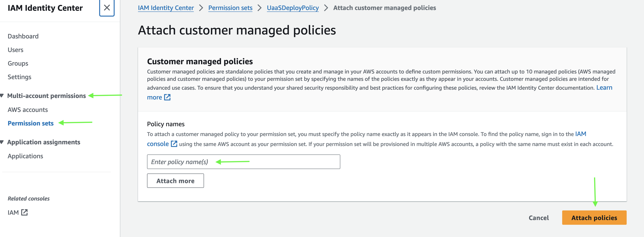Click the Related consoles label

(x=28, y=199)
